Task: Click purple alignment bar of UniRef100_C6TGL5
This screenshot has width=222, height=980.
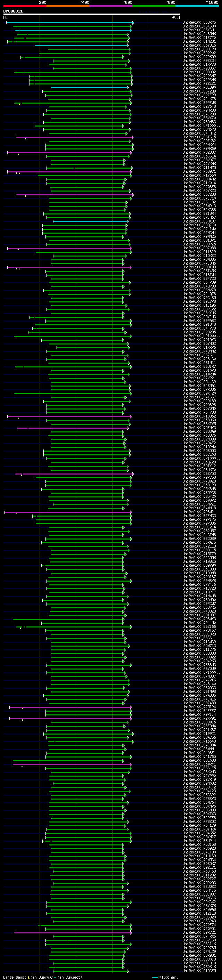Action: (x=75, y=137)
